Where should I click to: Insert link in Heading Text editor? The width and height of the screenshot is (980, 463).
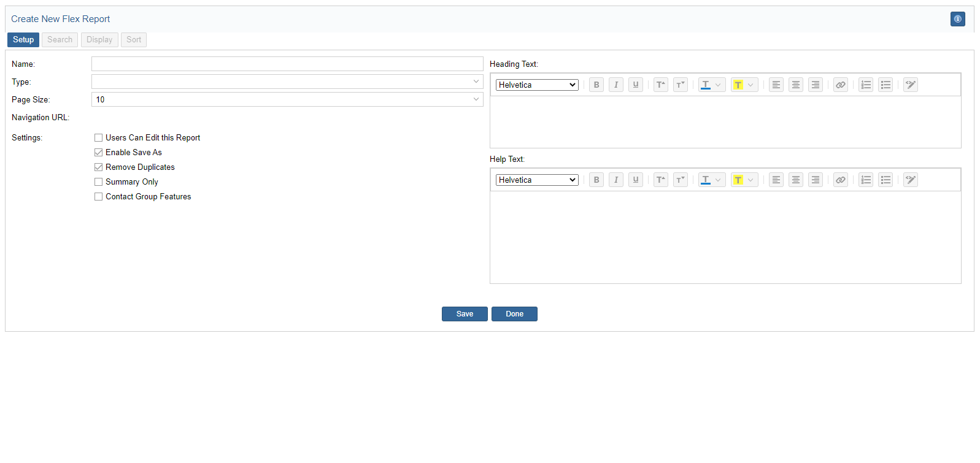click(x=840, y=85)
